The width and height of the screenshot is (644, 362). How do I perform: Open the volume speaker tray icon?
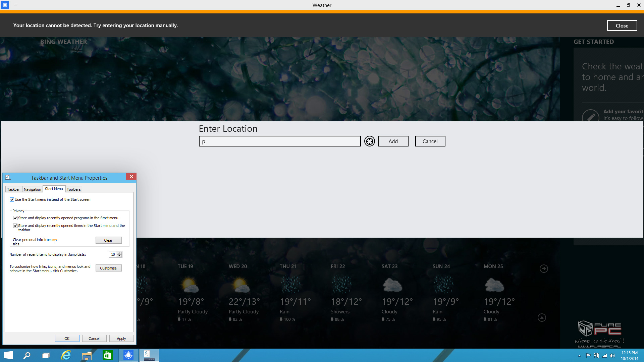coord(612,356)
